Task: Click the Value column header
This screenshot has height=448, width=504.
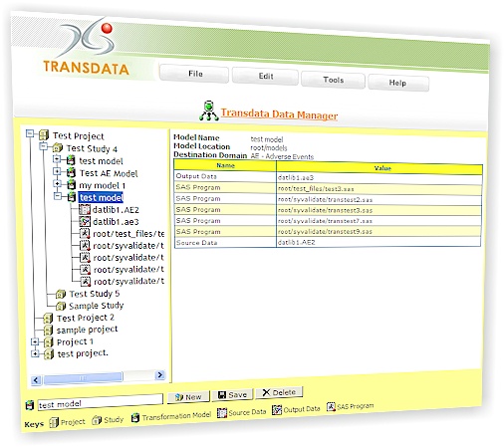Action: point(379,168)
